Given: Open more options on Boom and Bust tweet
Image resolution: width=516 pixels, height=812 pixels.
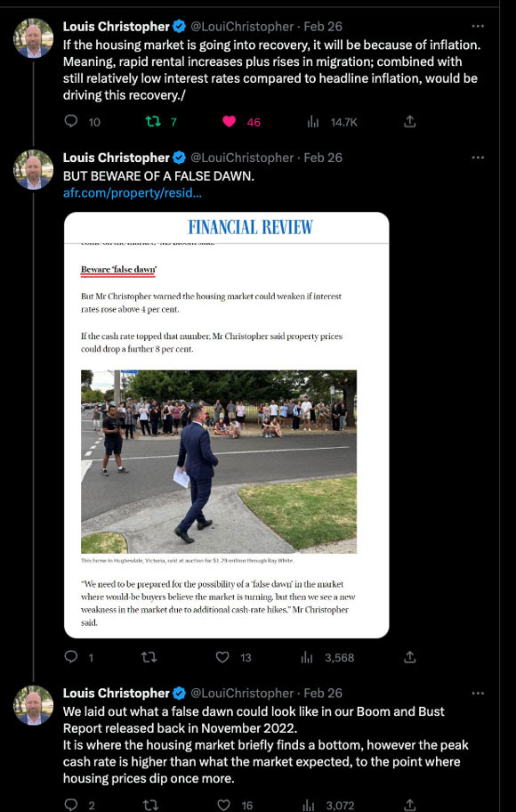Looking at the screenshot, I should click(x=478, y=693).
